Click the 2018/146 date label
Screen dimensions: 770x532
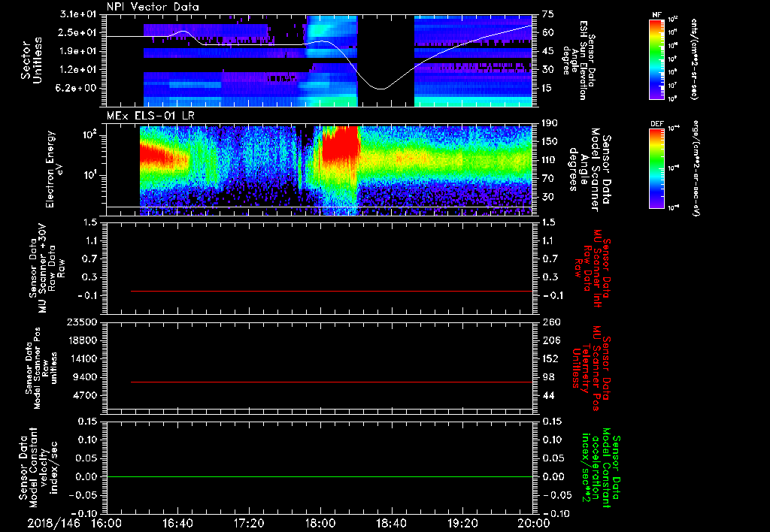53,523
